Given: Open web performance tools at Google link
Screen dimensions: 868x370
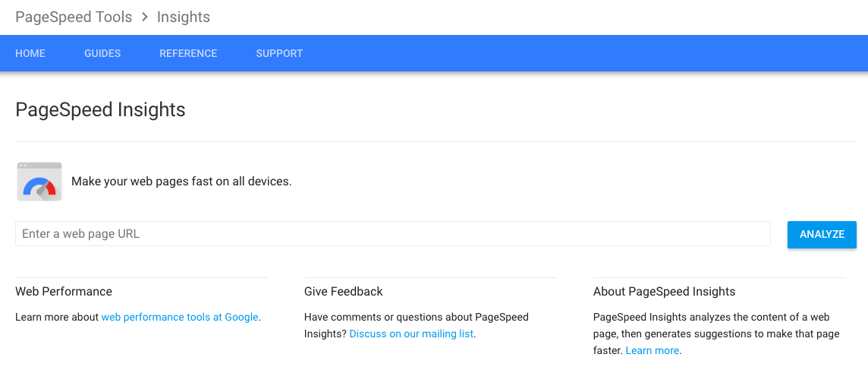Looking at the screenshot, I should (180, 318).
